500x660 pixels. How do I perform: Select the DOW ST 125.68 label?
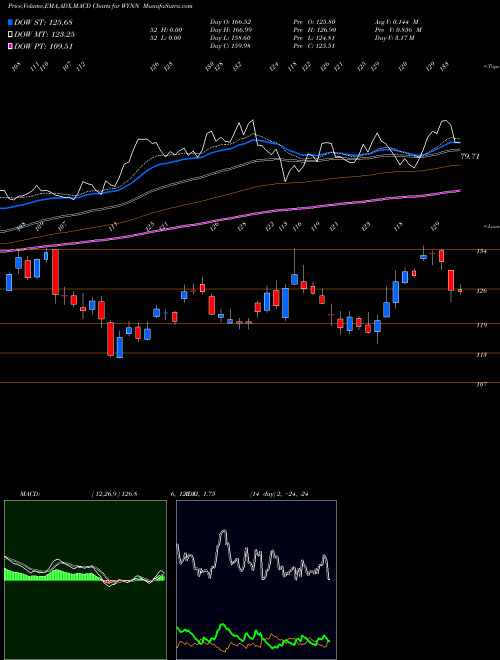pos(43,22)
